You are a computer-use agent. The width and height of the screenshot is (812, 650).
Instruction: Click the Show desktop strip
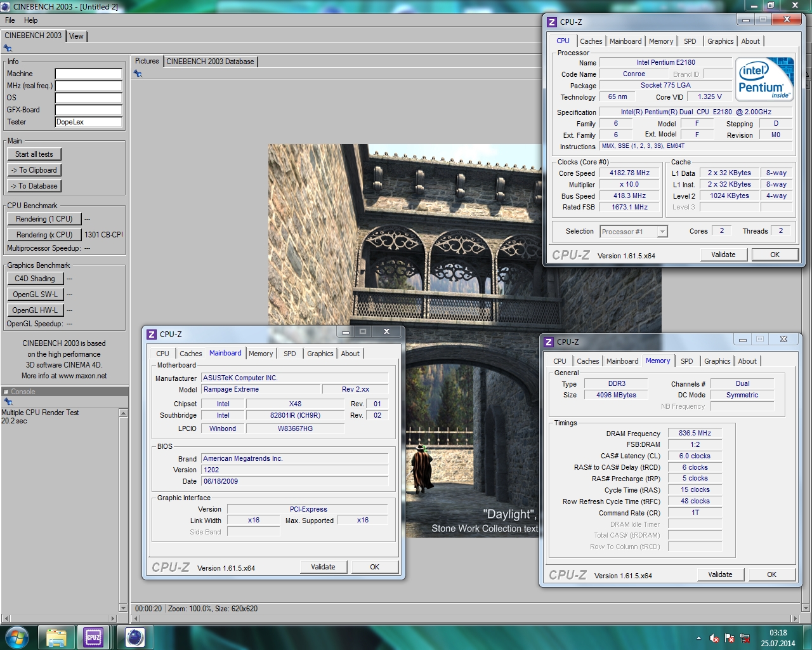click(807, 637)
